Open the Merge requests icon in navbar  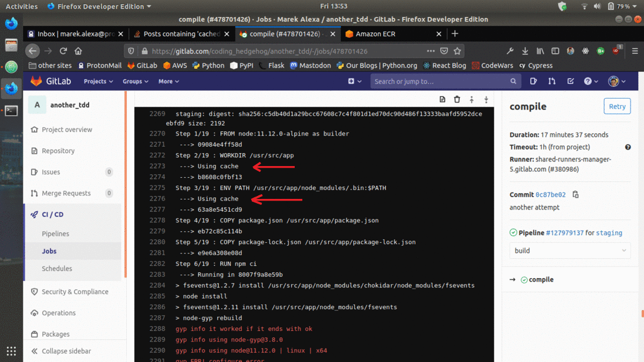click(x=552, y=82)
